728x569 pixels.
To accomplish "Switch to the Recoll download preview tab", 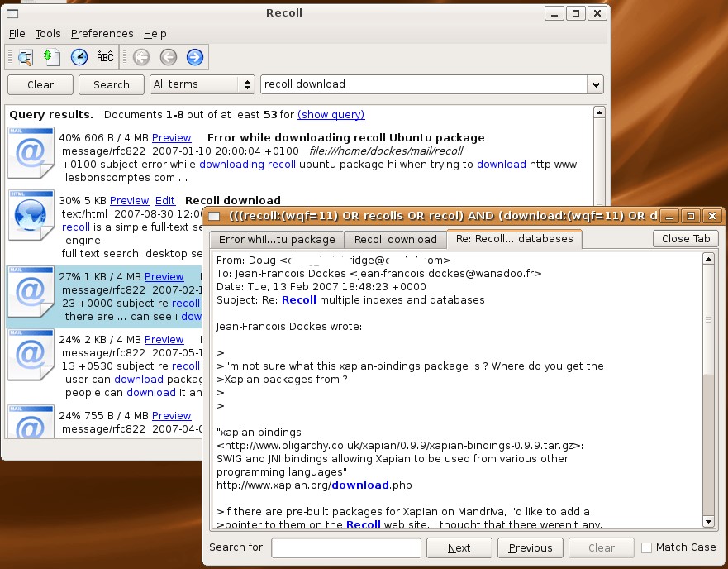I will [395, 240].
